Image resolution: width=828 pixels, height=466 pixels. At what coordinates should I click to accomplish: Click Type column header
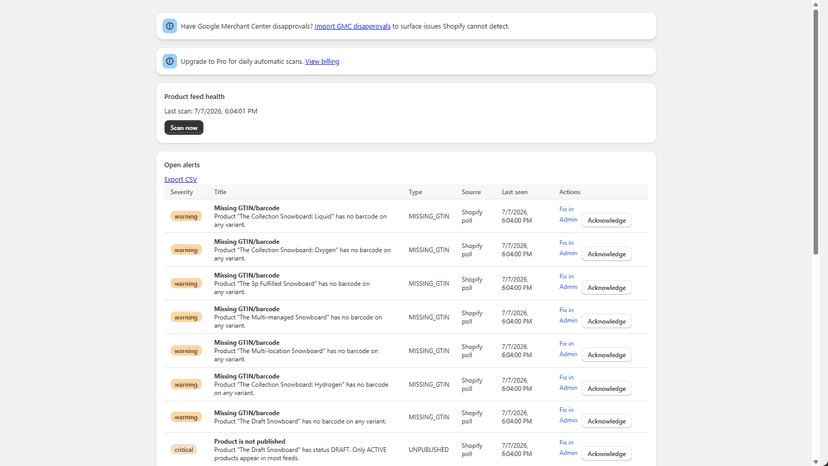tap(415, 192)
